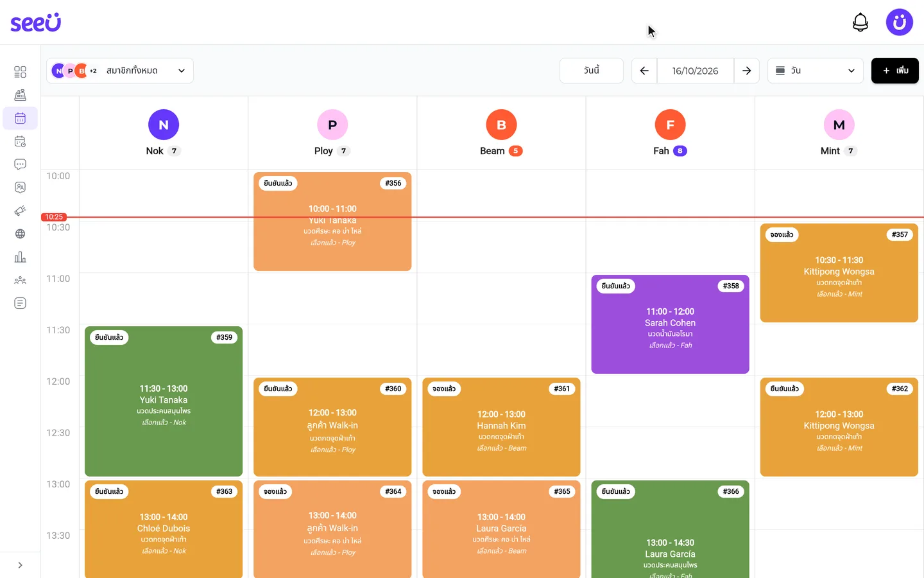This screenshot has height=578, width=924.
Task: Select the calendar icon in sidebar
Action: (x=20, y=118)
